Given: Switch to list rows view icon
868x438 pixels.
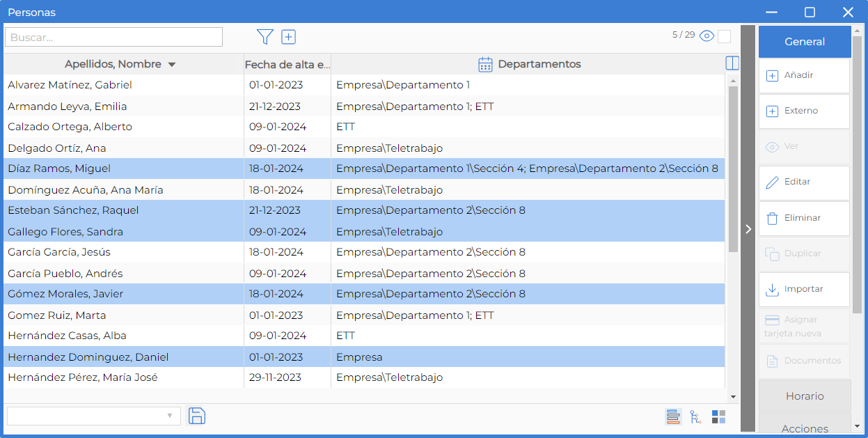Looking at the screenshot, I should (x=673, y=416).
